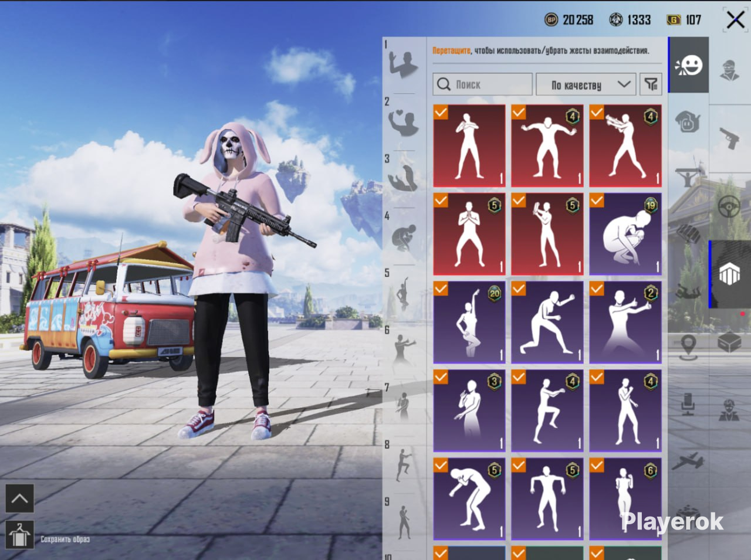This screenshot has height=560, width=751.
Task: Click the '20 258' BP balance
Action: click(578, 20)
